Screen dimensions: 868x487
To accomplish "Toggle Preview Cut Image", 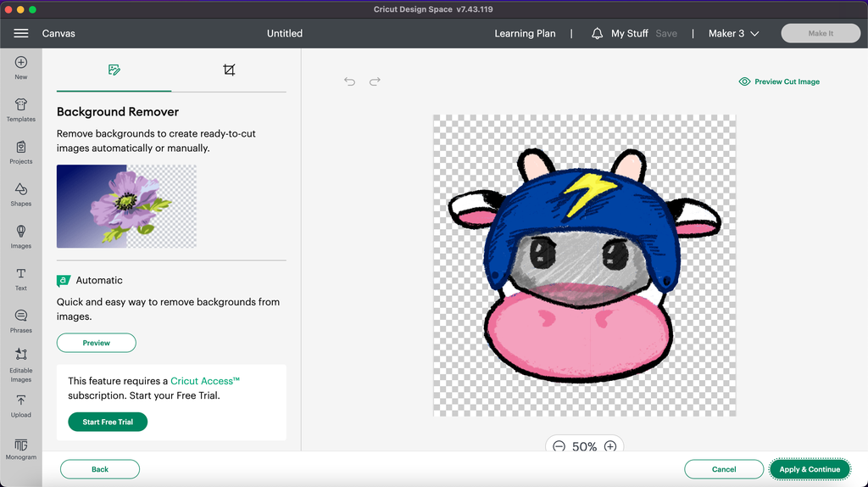I will tap(779, 81).
